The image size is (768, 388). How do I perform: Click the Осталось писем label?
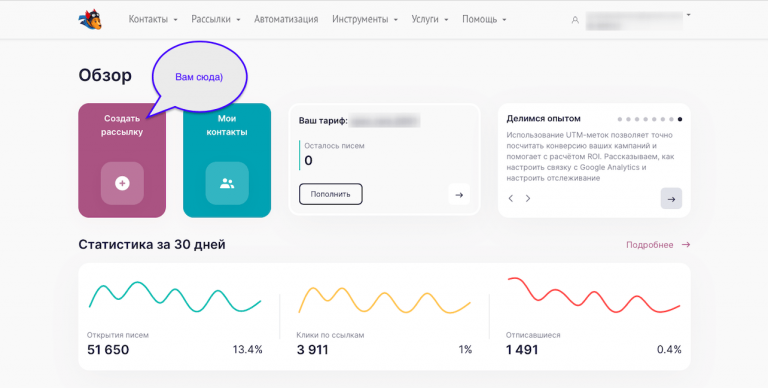click(335, 146)
